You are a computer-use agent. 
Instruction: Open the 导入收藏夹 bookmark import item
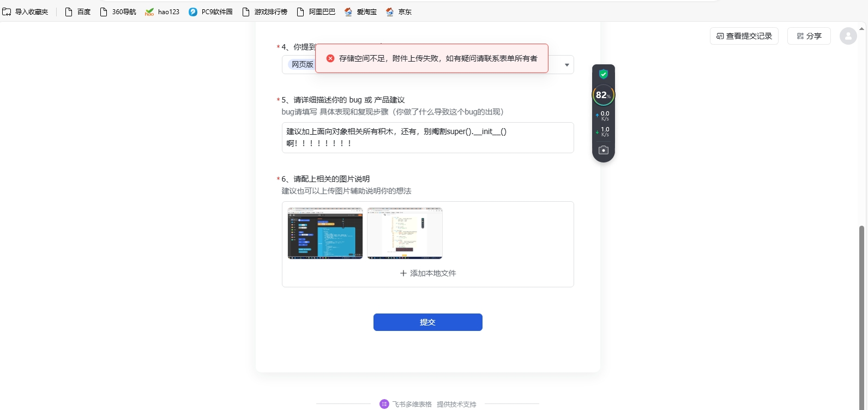pos(25,11)
